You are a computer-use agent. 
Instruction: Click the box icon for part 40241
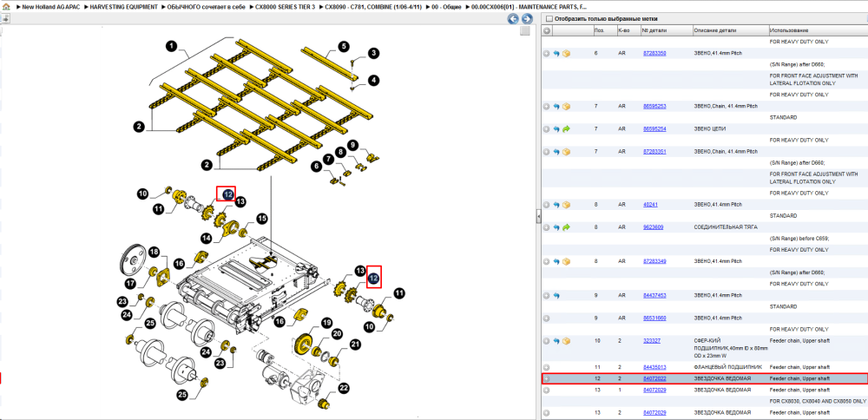tap(566, 205)
